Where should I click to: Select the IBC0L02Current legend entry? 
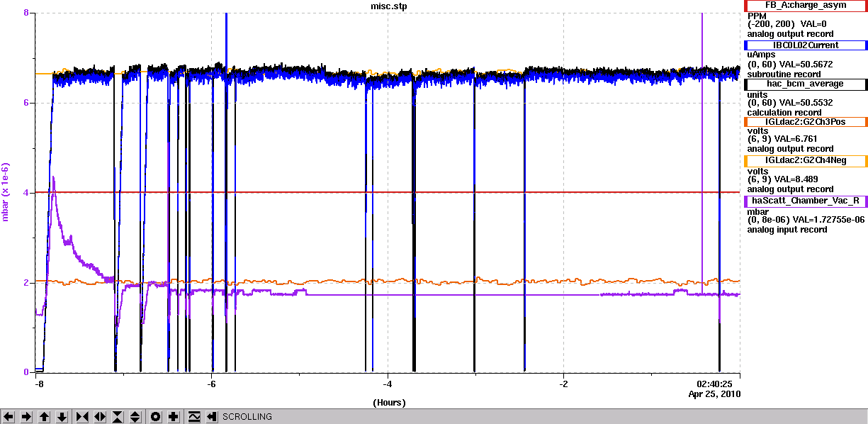pyautogui.click(x=805, y=45)
